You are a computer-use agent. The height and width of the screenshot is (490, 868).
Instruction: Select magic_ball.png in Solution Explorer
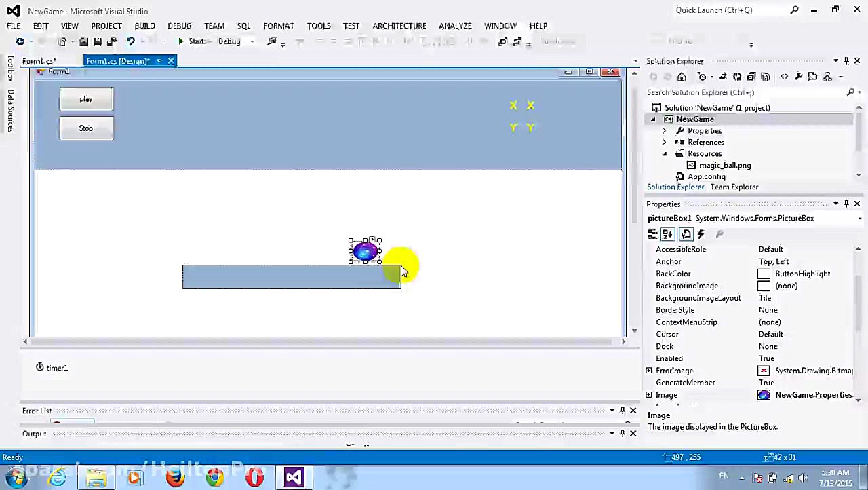pyautogui.click(x=724, y=165)
